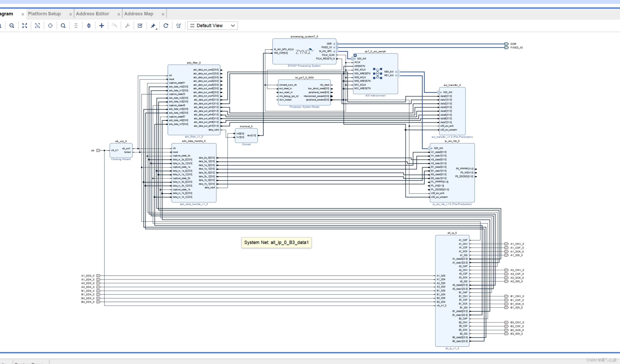Click the Optimize Routing icon

tap(179, 26)
